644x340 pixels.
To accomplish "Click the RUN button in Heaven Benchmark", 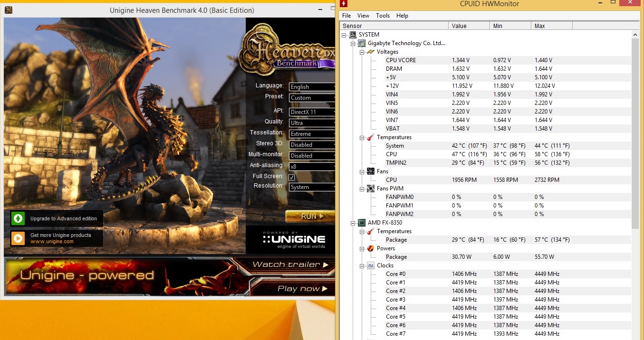I will point(310,216).
